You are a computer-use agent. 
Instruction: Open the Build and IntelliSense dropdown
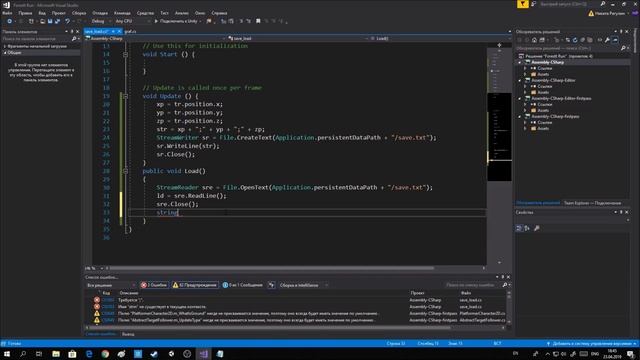304,285
